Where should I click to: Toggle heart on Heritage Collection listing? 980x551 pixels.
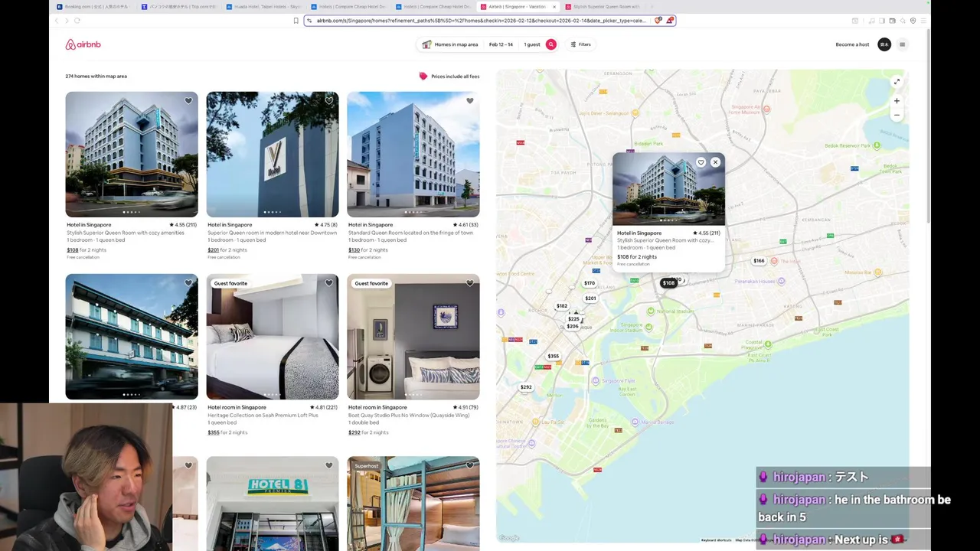coord(329,283)
